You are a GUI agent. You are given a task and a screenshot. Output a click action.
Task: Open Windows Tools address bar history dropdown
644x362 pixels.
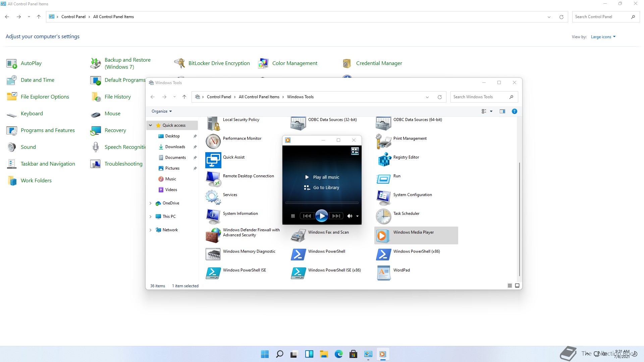pyautogui.click(x=427, y=97)
